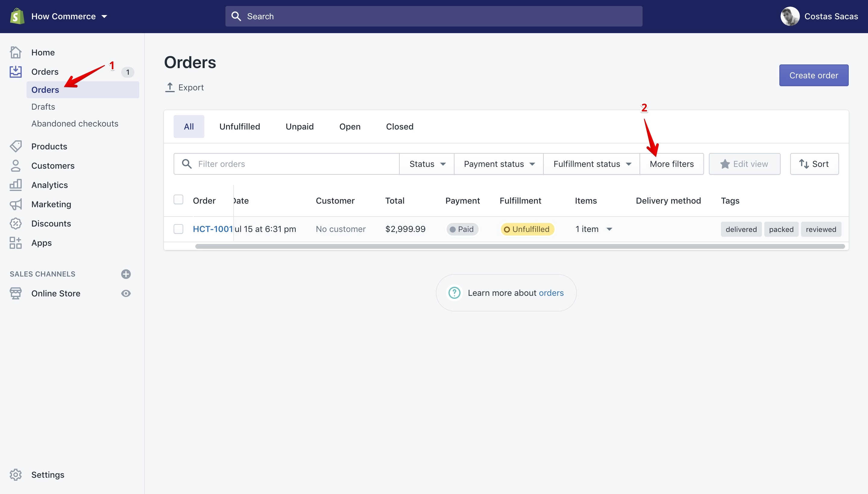
Task: Click the Unfulfilled status badge
Action: [x=527, y=229]
